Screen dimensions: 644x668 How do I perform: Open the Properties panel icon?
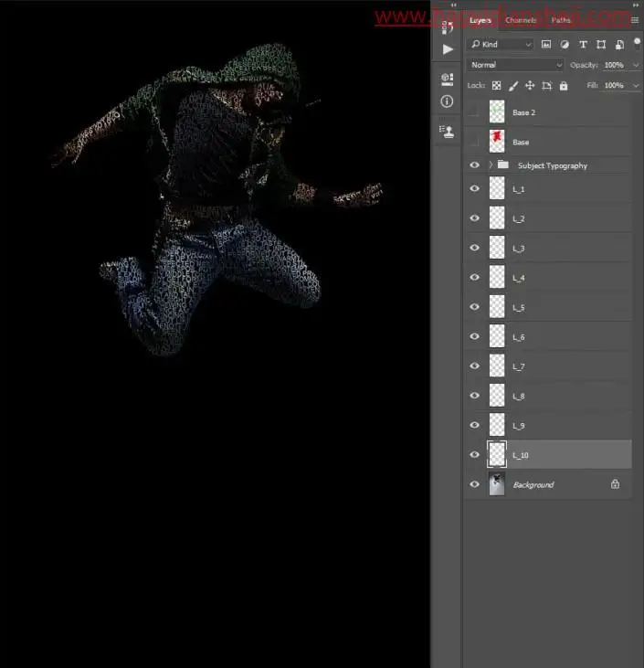coord(447,80)
